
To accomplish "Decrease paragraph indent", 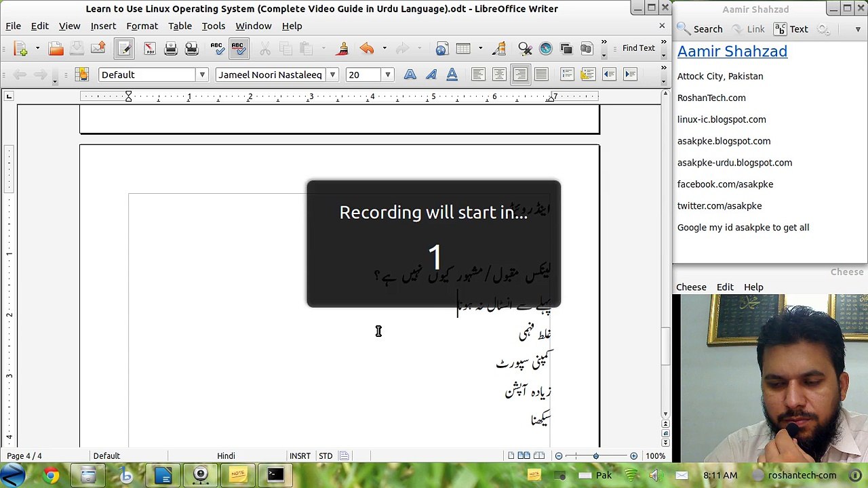I will [x=609, y=75].
